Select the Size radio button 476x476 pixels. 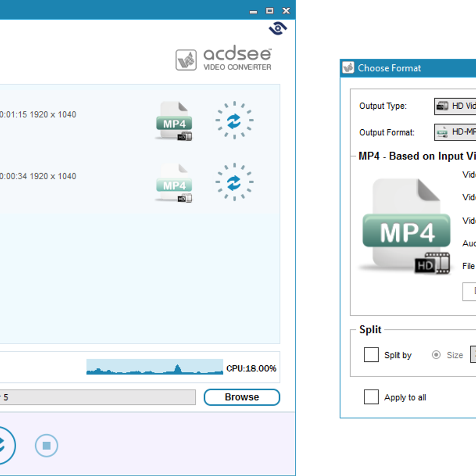pos(436,355)
